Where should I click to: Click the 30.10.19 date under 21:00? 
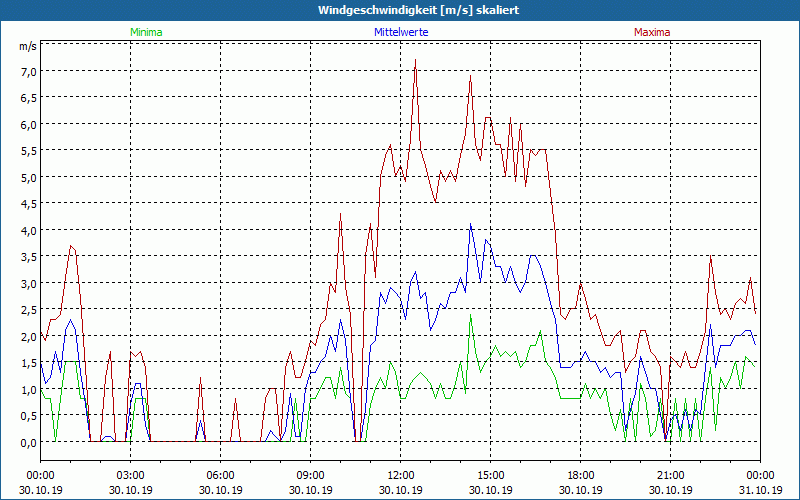point(670,490)
